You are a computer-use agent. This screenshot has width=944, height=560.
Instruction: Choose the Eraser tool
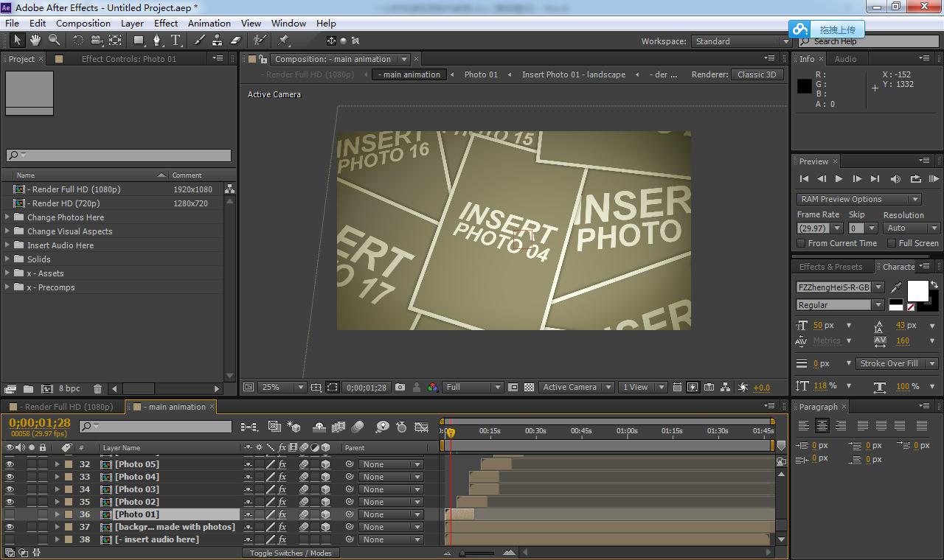pyautogui.click(x=236, y=41)
